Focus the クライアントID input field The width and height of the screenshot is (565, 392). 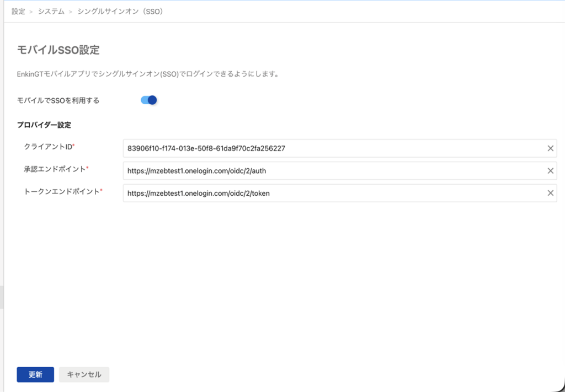tap(331, 148)
